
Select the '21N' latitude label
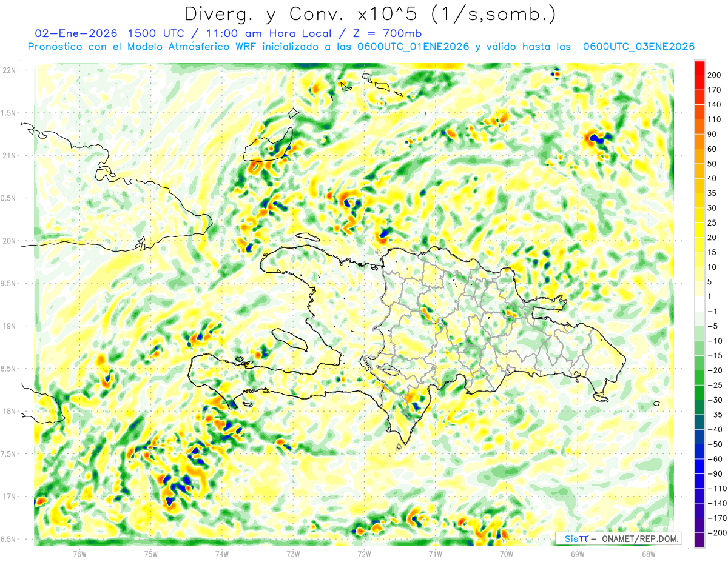(9, 155)
